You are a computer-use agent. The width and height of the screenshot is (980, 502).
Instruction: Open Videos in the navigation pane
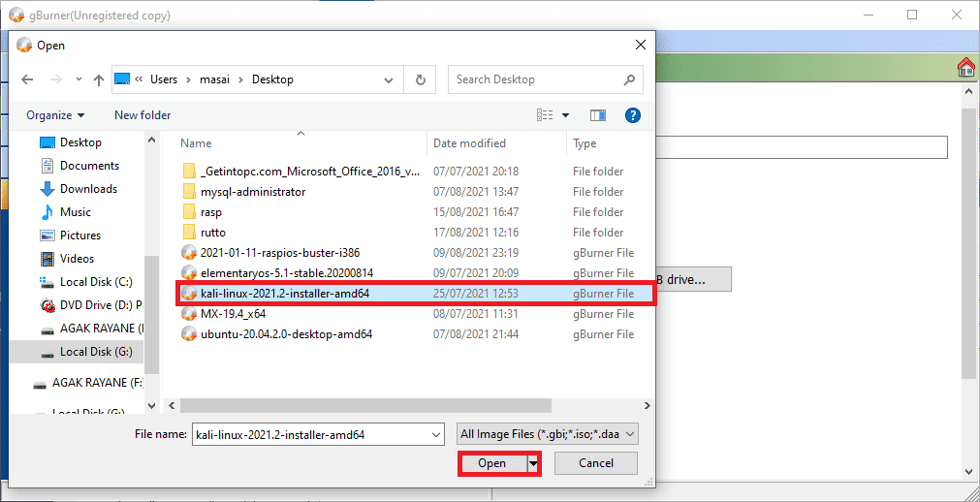point(77,259)
